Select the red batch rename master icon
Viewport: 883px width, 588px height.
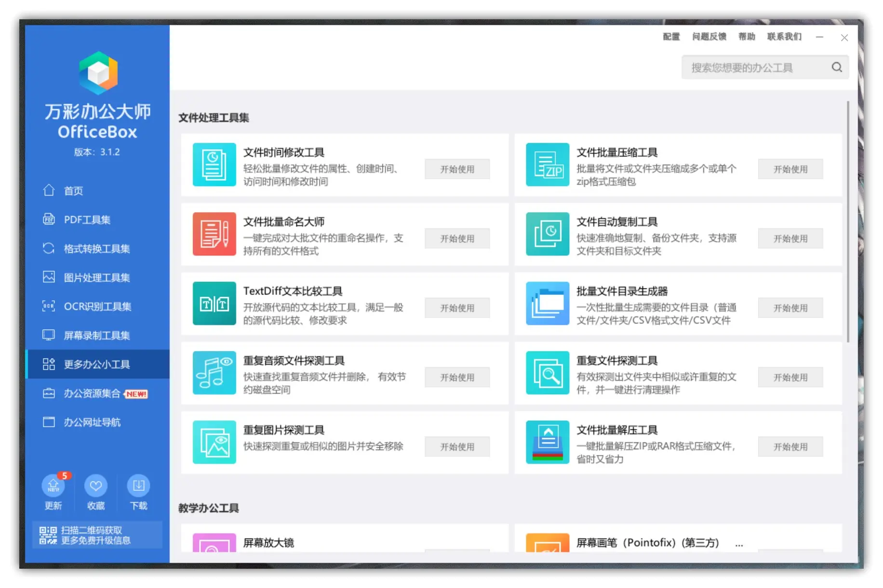[x=214, y=234]
